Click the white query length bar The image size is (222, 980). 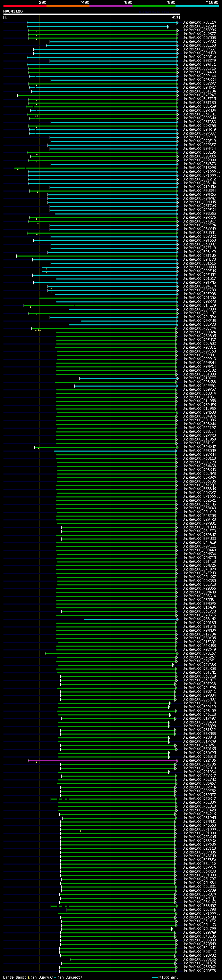coord(92,15)
